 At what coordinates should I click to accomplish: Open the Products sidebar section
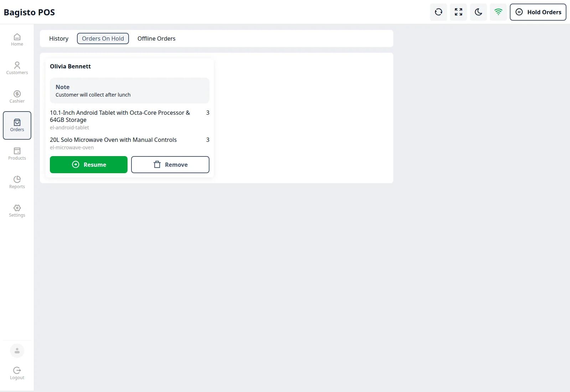(17, 154)
